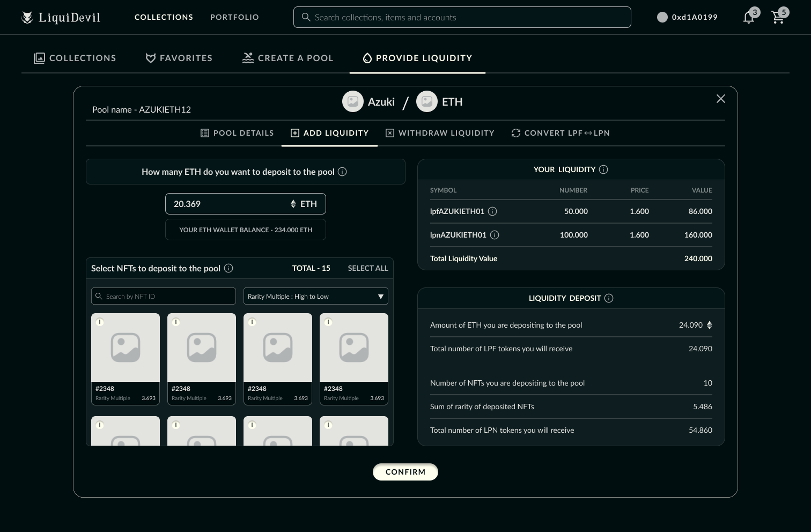Image resolution: width=811 pixels, height=532 pixels.
Task: Click the info icon beside Liquidity Deposit
Action: pyautogui.click(x=609, y=298)
